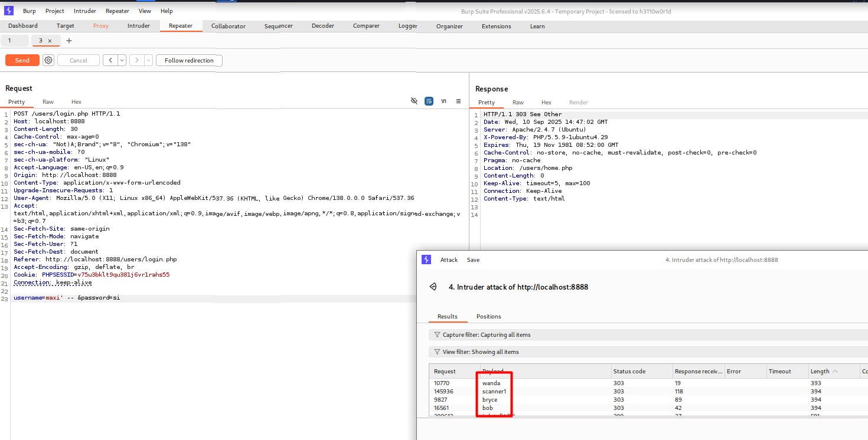This screenshot has height=440, width=868.
Task: Open the View filter bar
Action: [x=648, y=352]
